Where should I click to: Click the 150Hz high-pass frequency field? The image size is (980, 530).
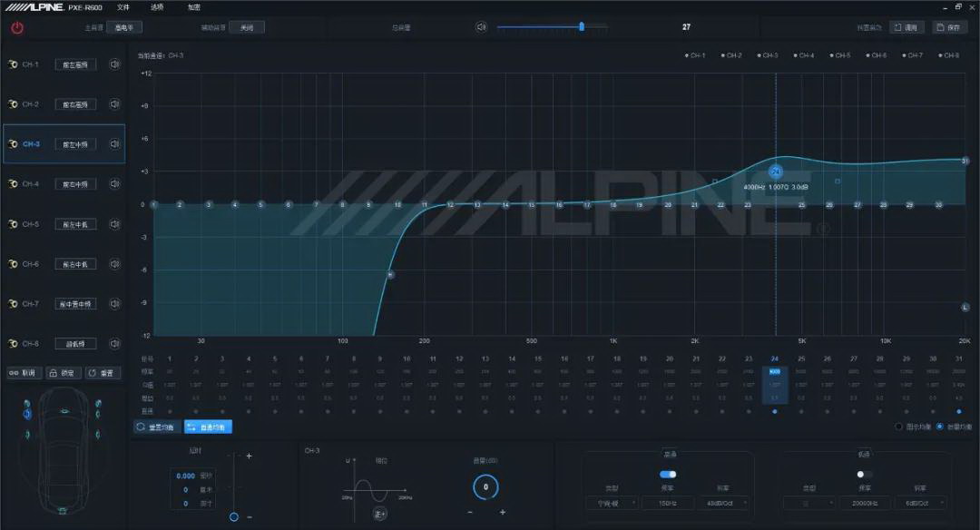[668, 503]
